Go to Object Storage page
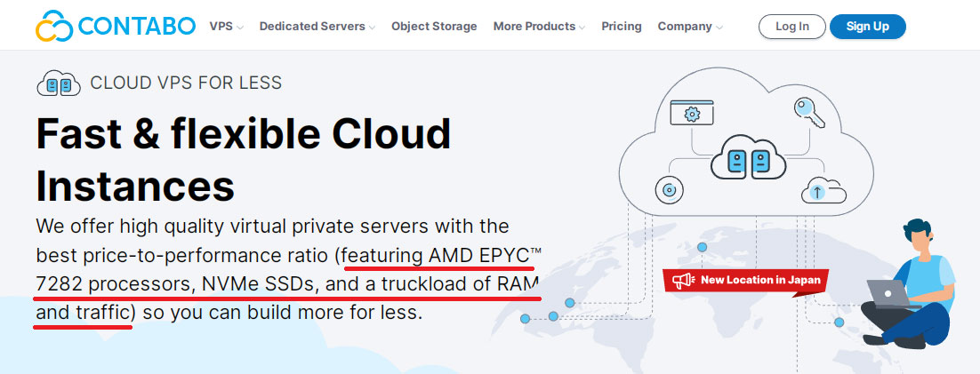This screenshot has width=980, height=374. pyautogui.click(x=434, y=27)
